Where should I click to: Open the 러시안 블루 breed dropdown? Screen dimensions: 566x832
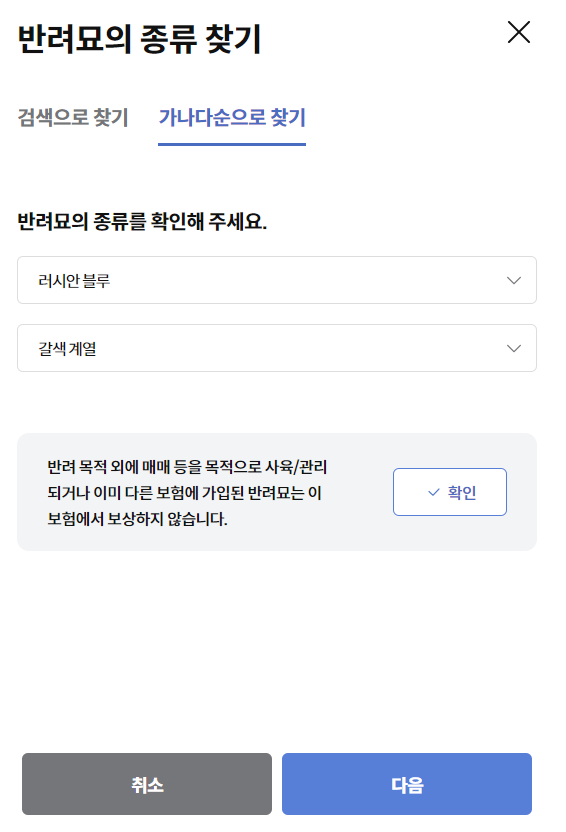[277, 280]
